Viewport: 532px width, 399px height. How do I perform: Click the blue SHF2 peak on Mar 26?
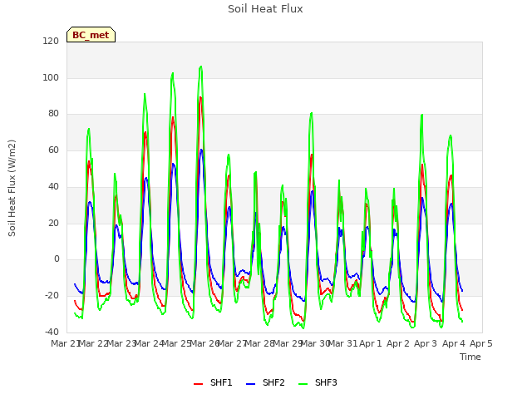point(201,150)
